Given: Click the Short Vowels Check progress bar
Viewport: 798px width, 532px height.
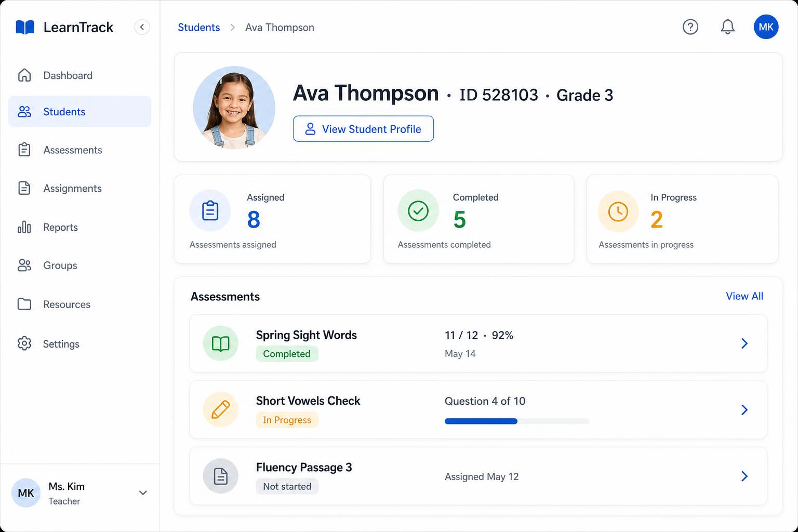Looking at the screenshot, I should [517, 421].
